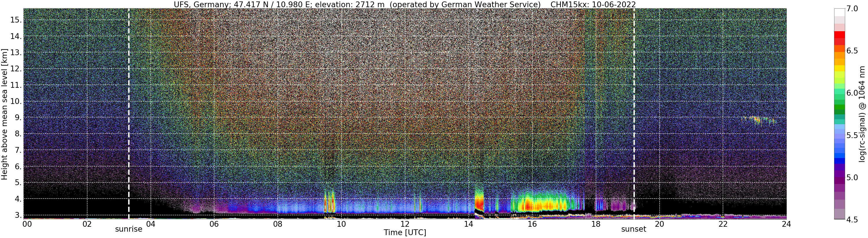Click the '20' time tick label
The width and height of the screenshot is (868, 238).
coord(659,224)
